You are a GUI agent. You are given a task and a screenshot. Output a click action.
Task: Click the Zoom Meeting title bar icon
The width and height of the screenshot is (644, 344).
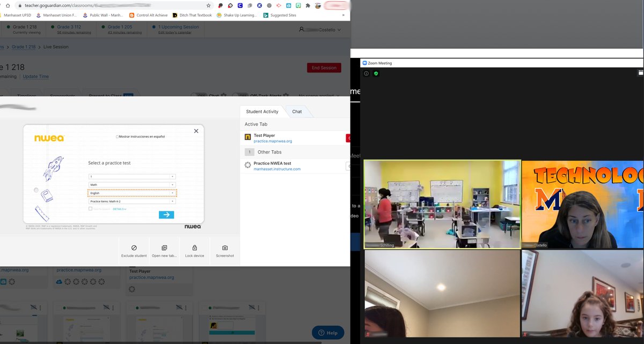pos(364,63)
